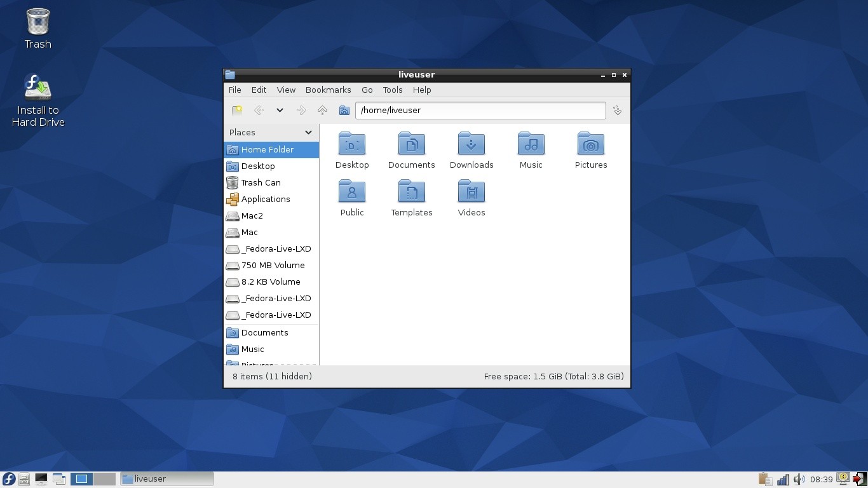Select the Videos folder icon
The width and height of the screenshot is (868, 488).
(x=471, y=193)
